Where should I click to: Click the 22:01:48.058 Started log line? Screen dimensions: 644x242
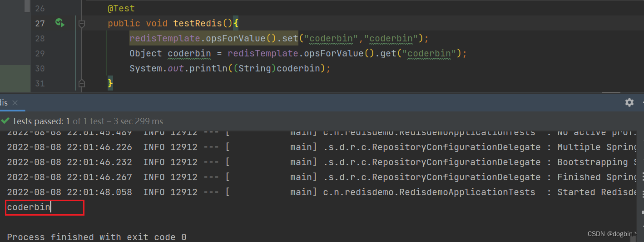click(x=322, y=192)
